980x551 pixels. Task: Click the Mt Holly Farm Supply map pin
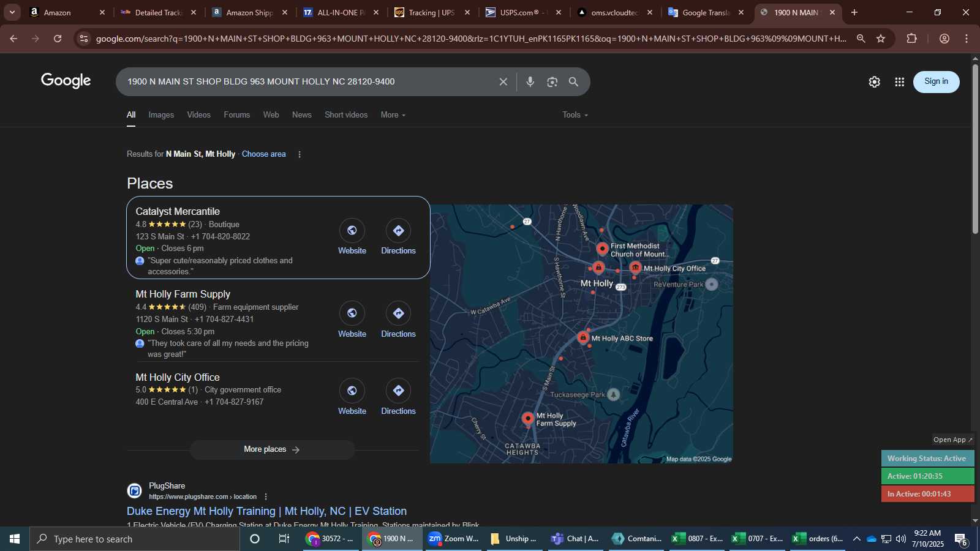(528, 419)
